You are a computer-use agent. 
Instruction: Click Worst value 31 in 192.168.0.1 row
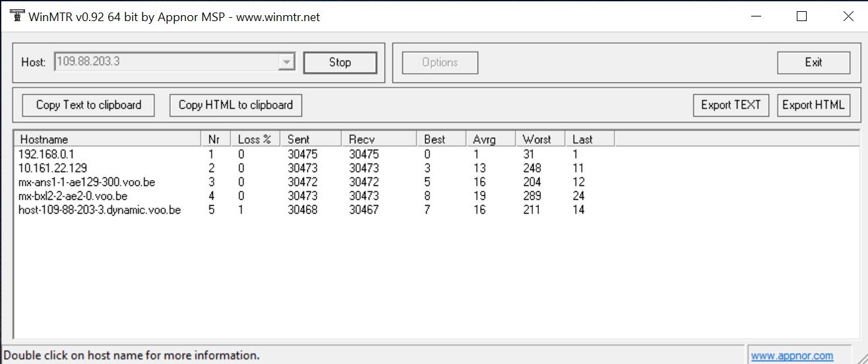point(528,154)
